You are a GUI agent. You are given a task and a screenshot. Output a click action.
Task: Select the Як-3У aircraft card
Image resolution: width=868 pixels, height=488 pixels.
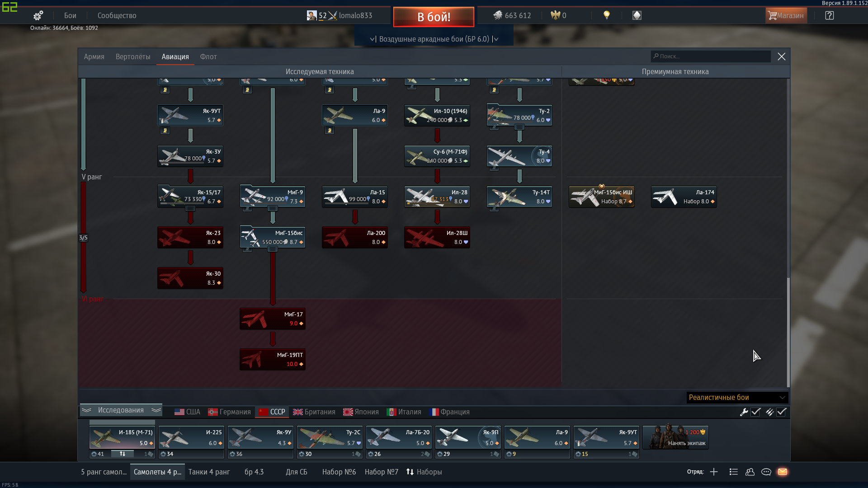point(190,156)
